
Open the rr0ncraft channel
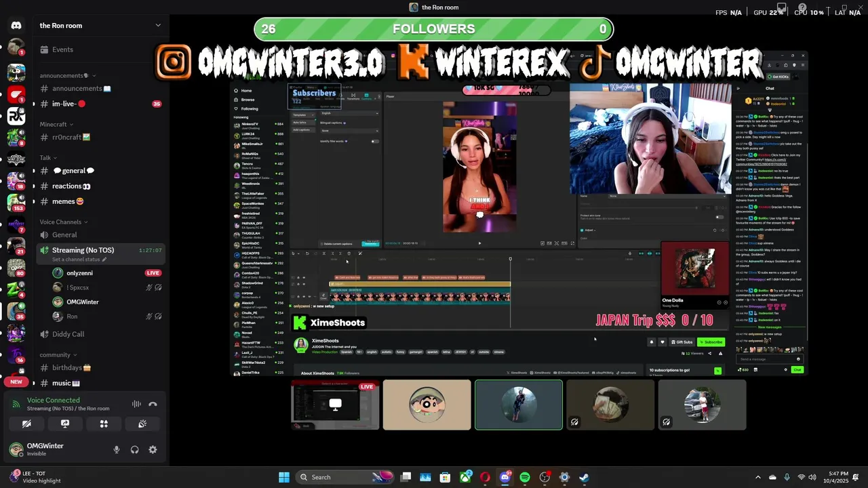pyautogui.click(x=100, y=138)
